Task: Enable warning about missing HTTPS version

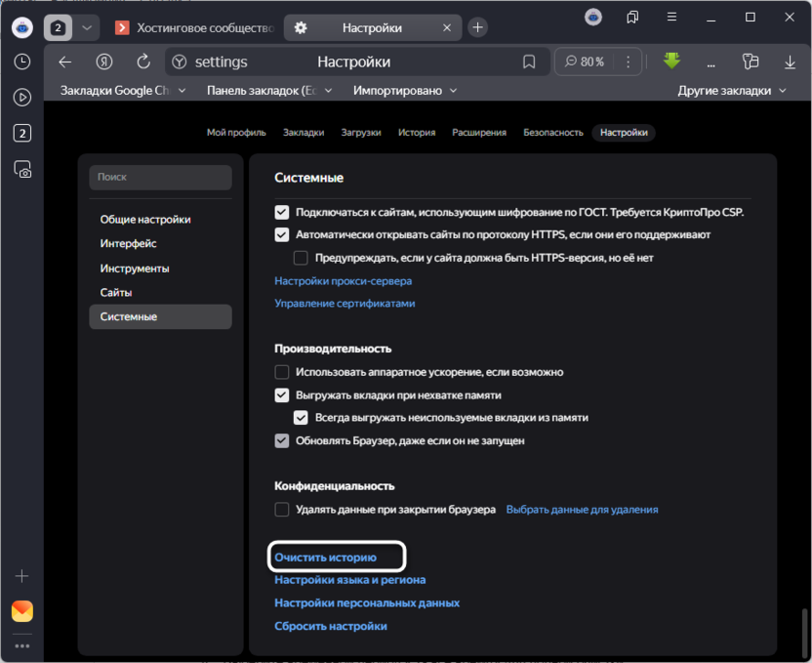Action: pyautogui.click(x=301, y=258)
